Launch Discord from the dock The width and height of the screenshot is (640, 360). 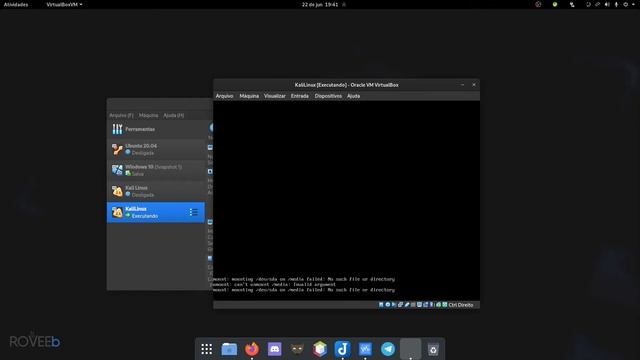pyautogui.click(x=275, y=349)
